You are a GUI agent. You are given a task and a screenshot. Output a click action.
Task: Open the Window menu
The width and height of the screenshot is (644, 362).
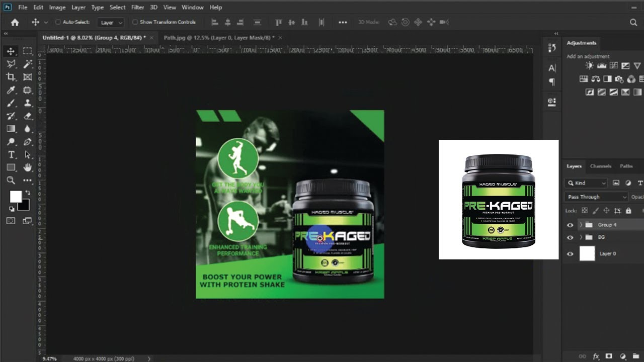pyautogui.click(x=192, y=8)
